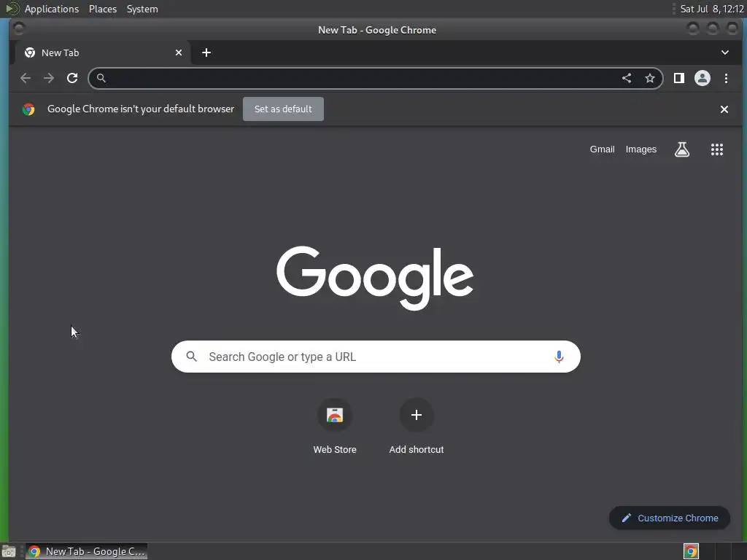This screenshot has width=747, height=560.
Task: Click the clock showing Sat Jul 8, 12:12
Action: coord(712,9)
